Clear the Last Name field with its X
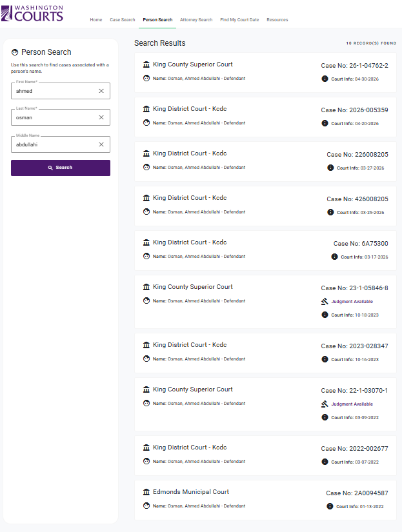 coord(101,117)
